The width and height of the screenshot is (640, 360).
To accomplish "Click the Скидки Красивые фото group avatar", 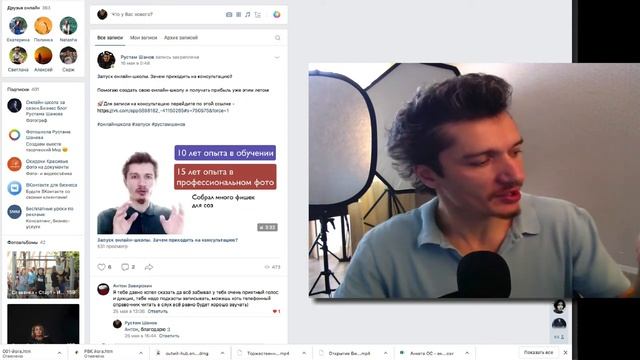I will point(14,164).
